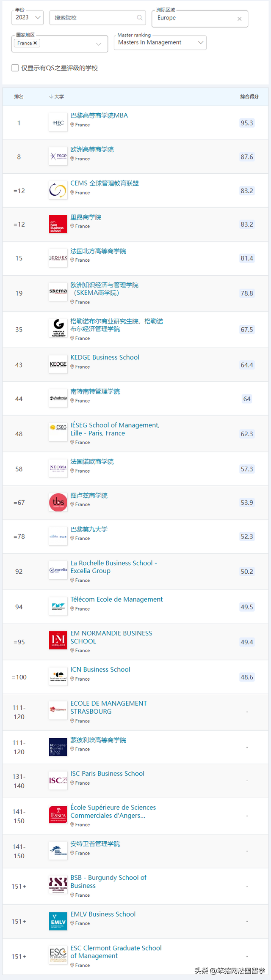Click the SKEMA logo icon
271x980 pixels.
coord(58,292)
